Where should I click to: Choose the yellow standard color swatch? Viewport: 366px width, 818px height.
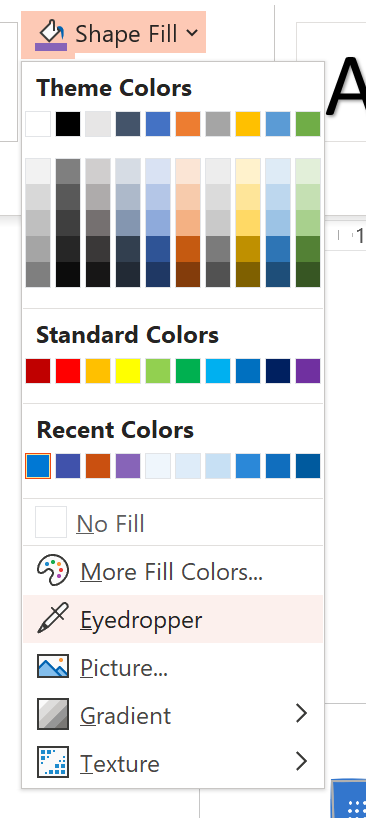click(x=128, y=371)
